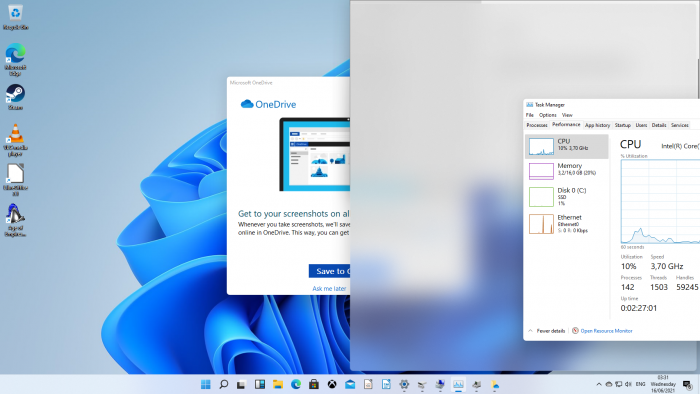Click the '1503' threads value
Image resolution: width=700 pixels, height=394 pixels.
click(x=658, y=287)
